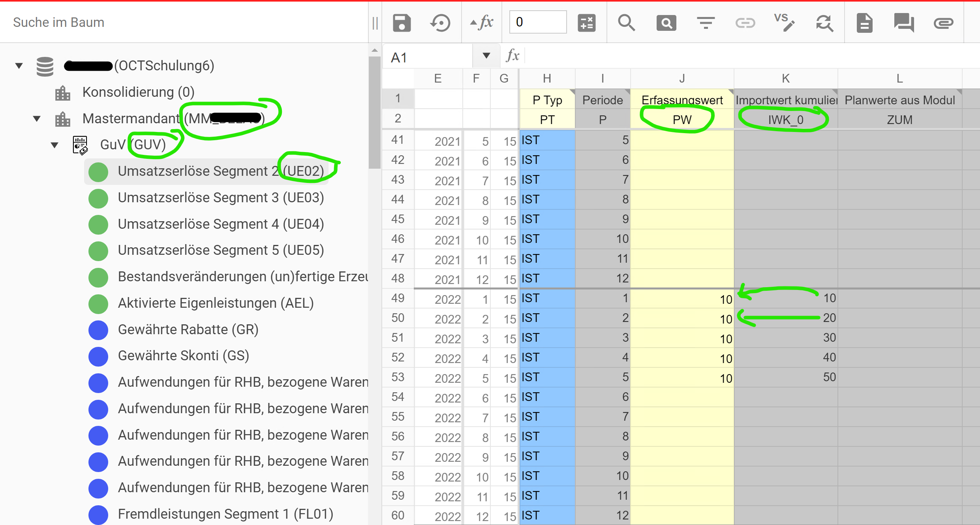Click the magnifier search icon
This screenshot has height=525, width=980.
pyautogui.click(x=626, y=23)
